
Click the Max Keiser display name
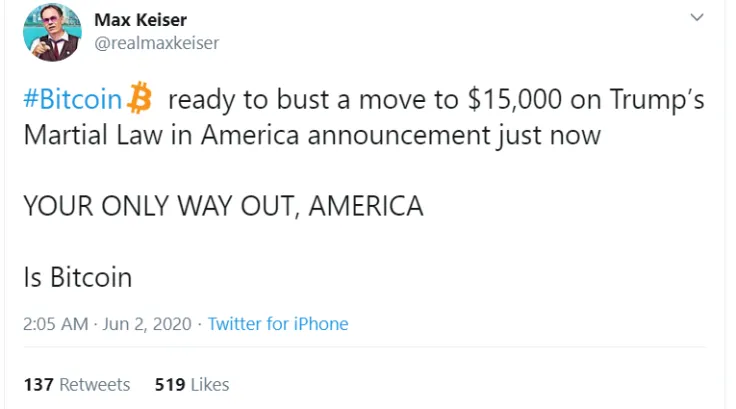(x=140, y=20)
